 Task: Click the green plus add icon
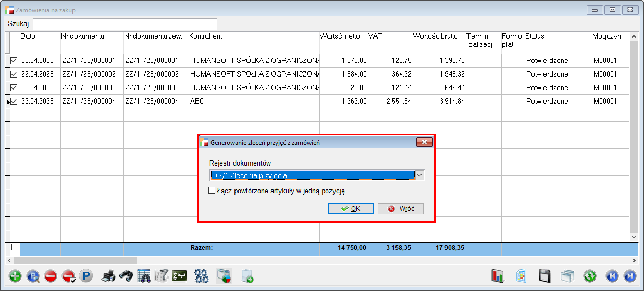[x=16, y=276]
